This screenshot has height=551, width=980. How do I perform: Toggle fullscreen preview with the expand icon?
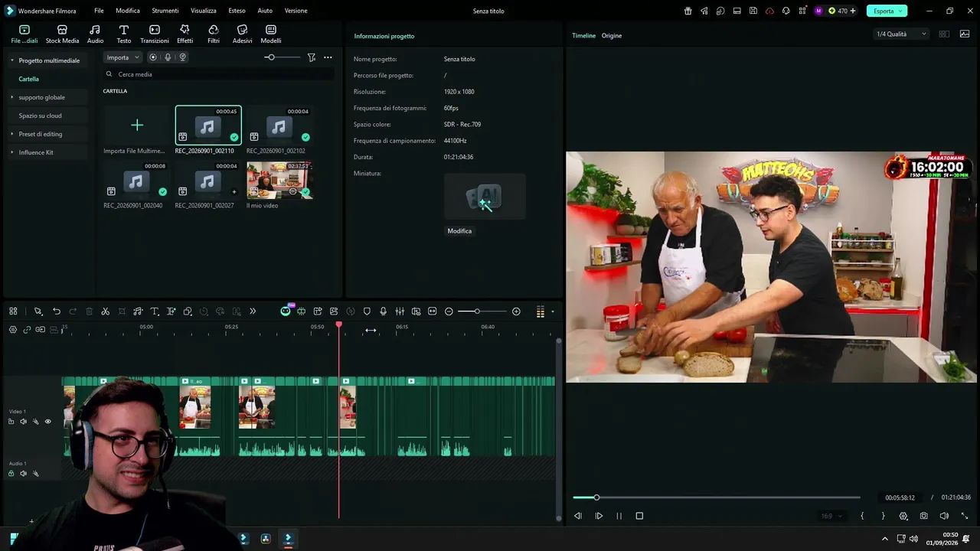click(965, 516)
